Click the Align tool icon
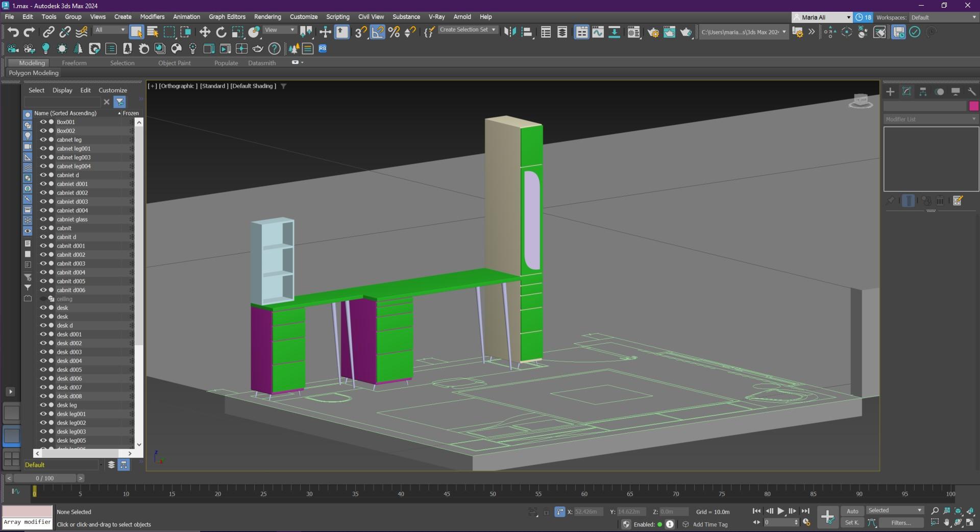980x532 pixels. 527,32
